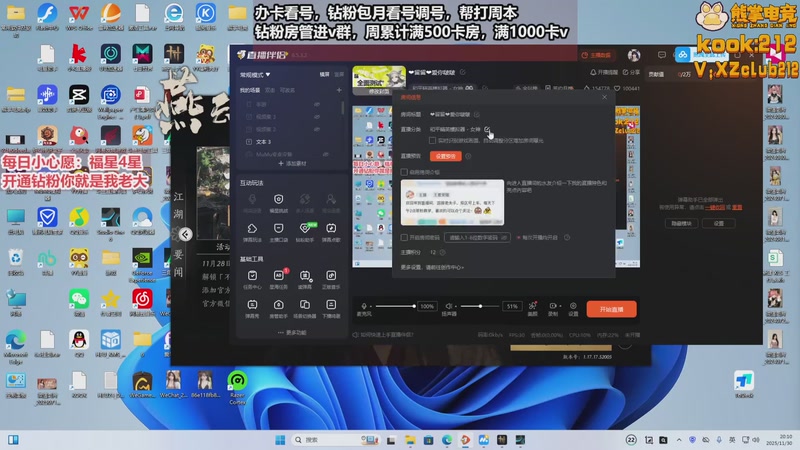Image resolution: width=800 pixels, height=450 pixels.
Task: Open File Explorer from the taskbar
Action: (410, 440)
